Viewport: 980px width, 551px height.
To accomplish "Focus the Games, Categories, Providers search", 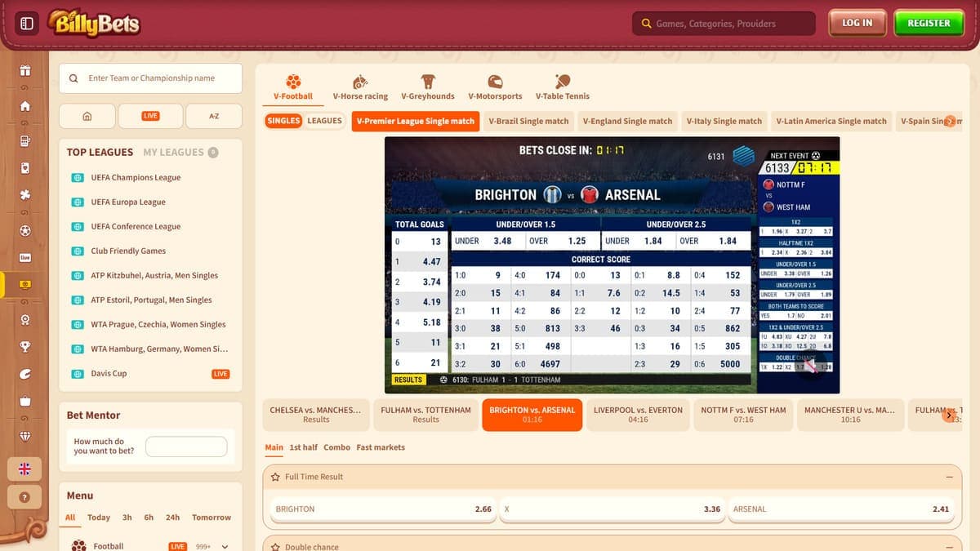I will [x=724, y=24].
